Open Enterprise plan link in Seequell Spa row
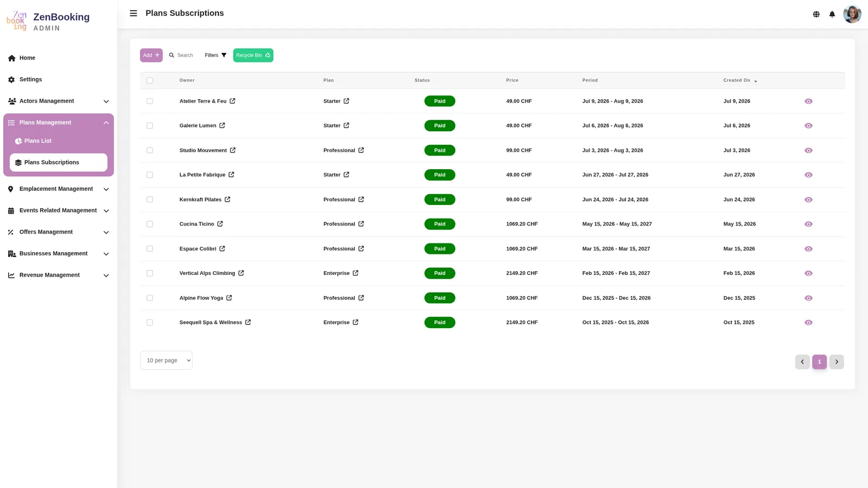 [355, 322]
